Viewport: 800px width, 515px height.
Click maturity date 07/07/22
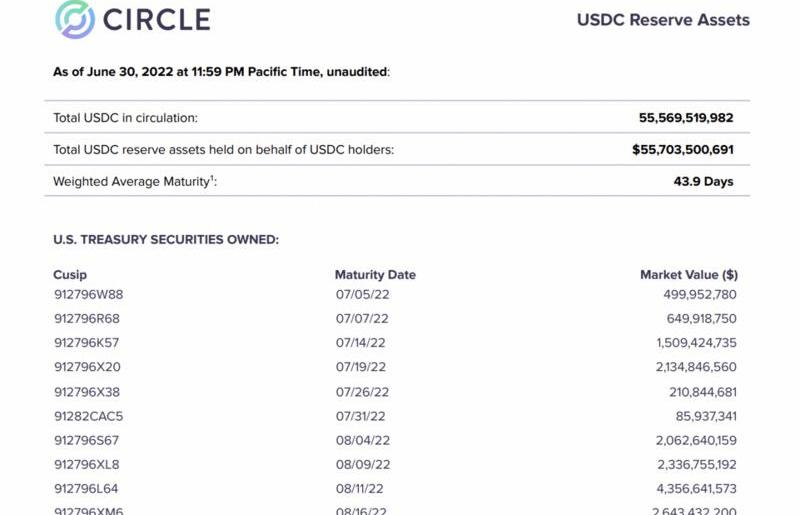pyautogui.click(x=362, y=318)
